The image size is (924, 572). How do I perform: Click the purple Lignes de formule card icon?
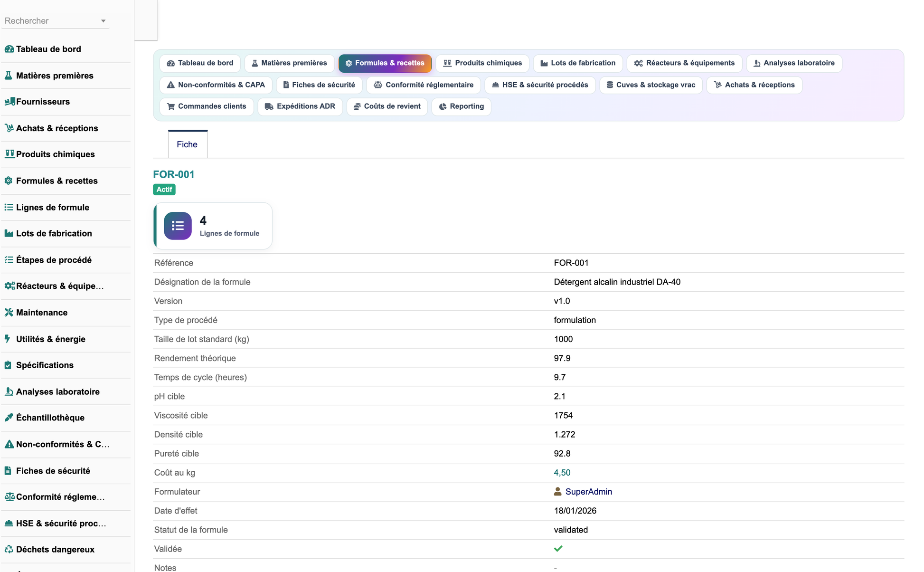(178, 226)
